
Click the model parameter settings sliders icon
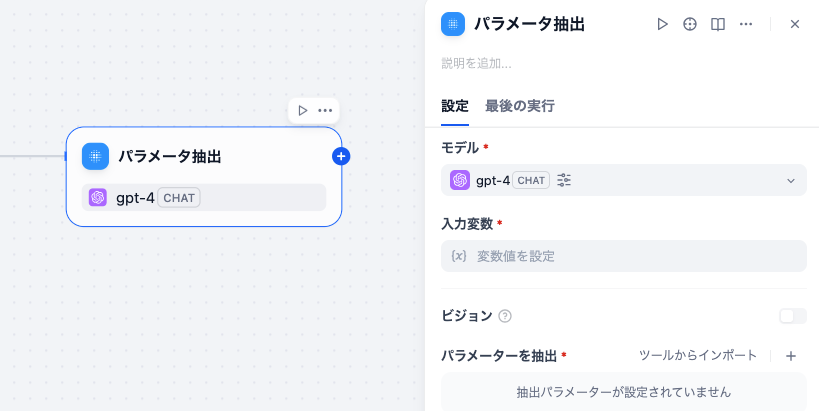point(565,180)
